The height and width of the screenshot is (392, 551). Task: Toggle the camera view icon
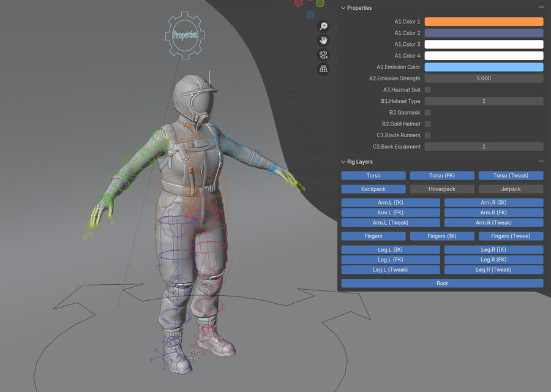[x=323, y=54]
